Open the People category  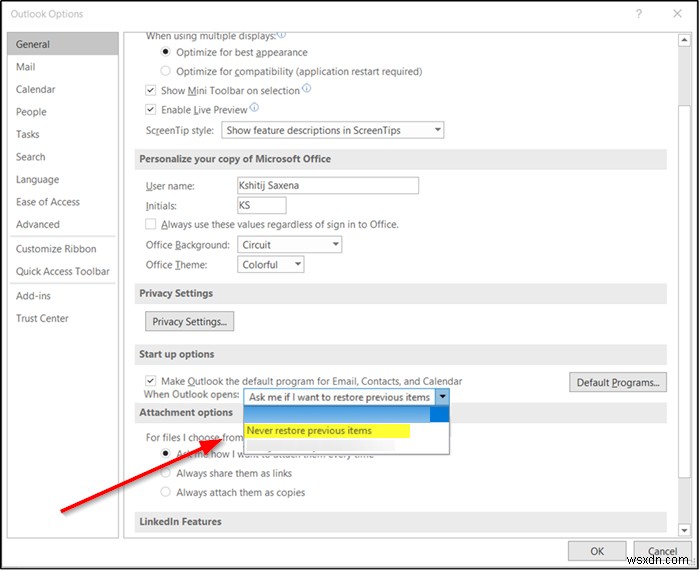(x=63, y=112)
